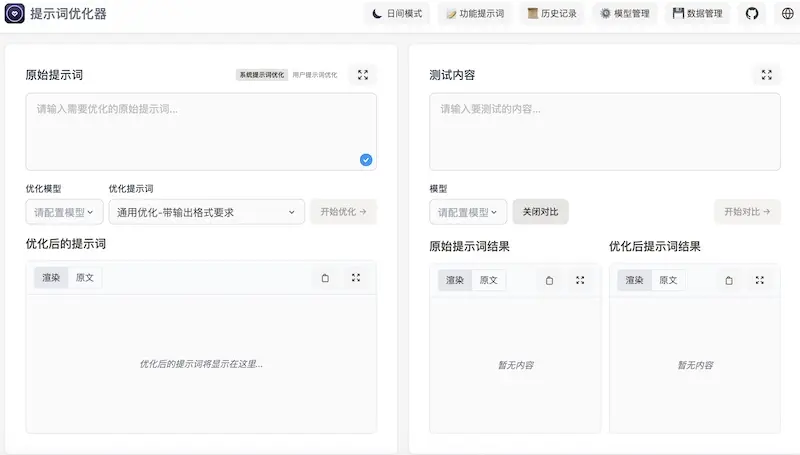Switch optimized prompt panel to 原文 tab
Image resolution: width=800 pixels, height=455 pixels.
tap(85, 278)
